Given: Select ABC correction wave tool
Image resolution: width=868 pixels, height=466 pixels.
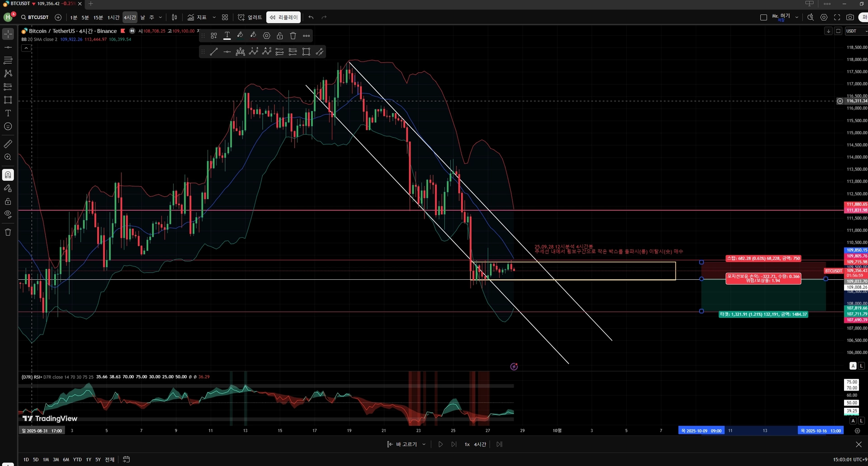Looking at the screenshot, I should (267, 52).
